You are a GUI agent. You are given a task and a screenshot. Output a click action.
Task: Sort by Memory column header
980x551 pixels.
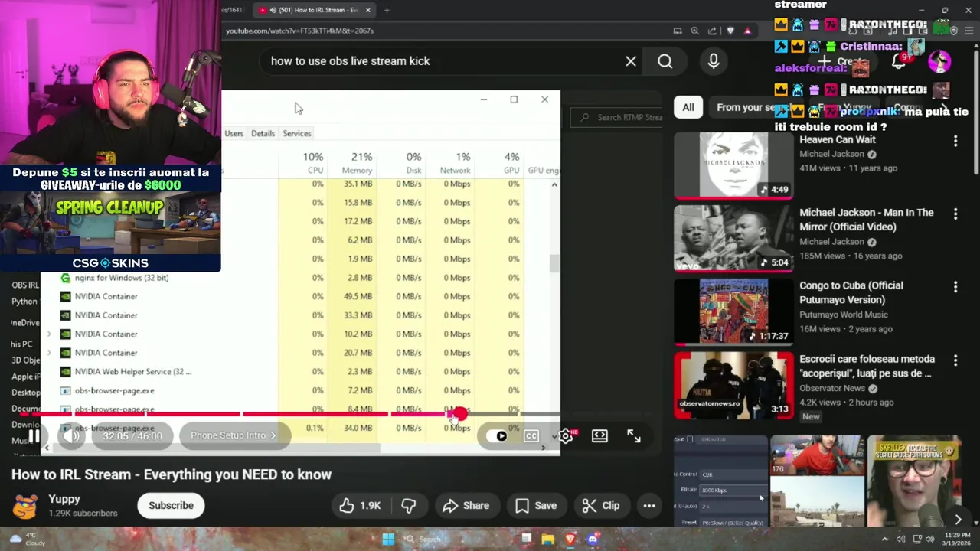pos(358,163)
